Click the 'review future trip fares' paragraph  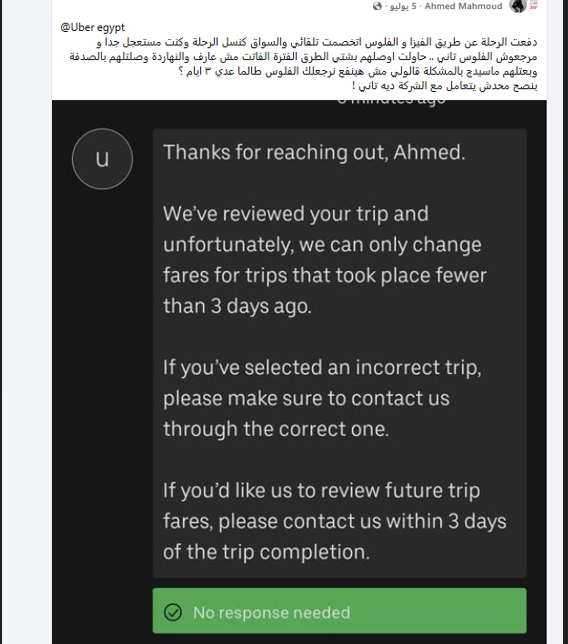[334, 521]
